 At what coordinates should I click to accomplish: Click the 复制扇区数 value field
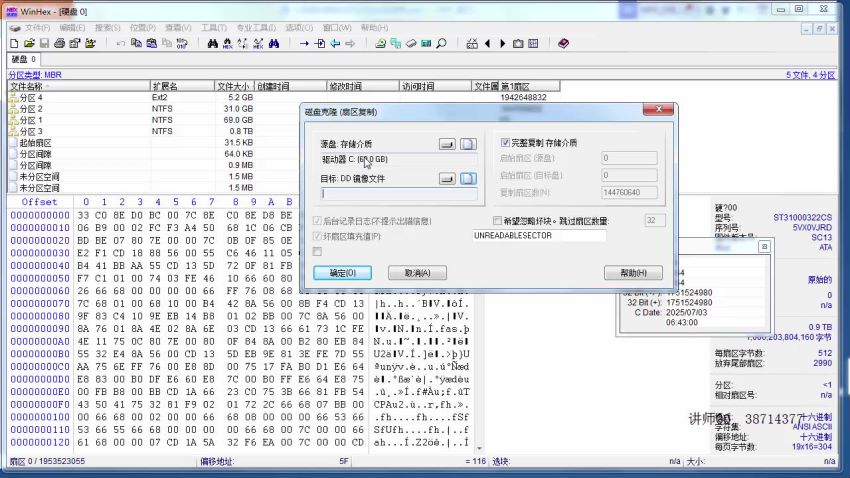tap(629, 192)
